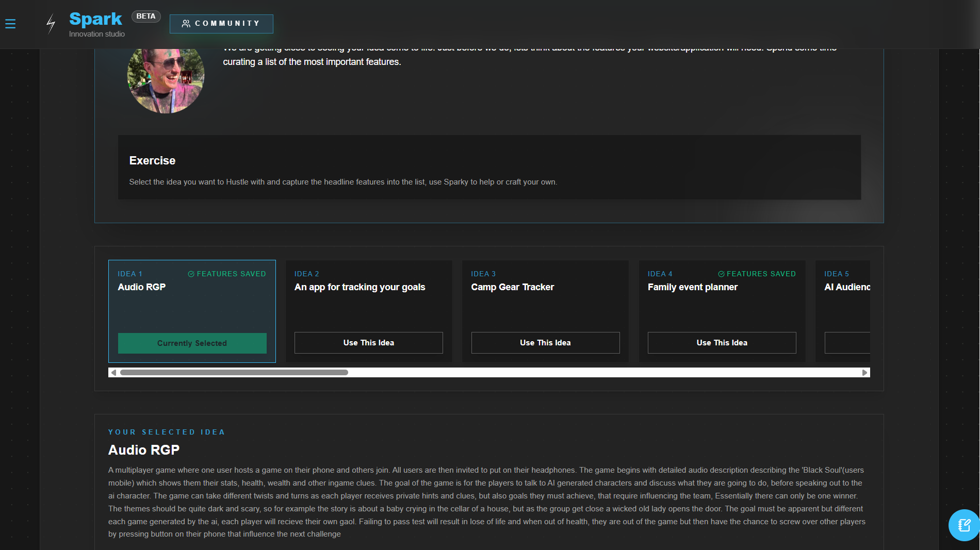The width and height of the screenshot is (980, 550).
Task: Click the BETA badge
Action: click(x=146, y=16)
